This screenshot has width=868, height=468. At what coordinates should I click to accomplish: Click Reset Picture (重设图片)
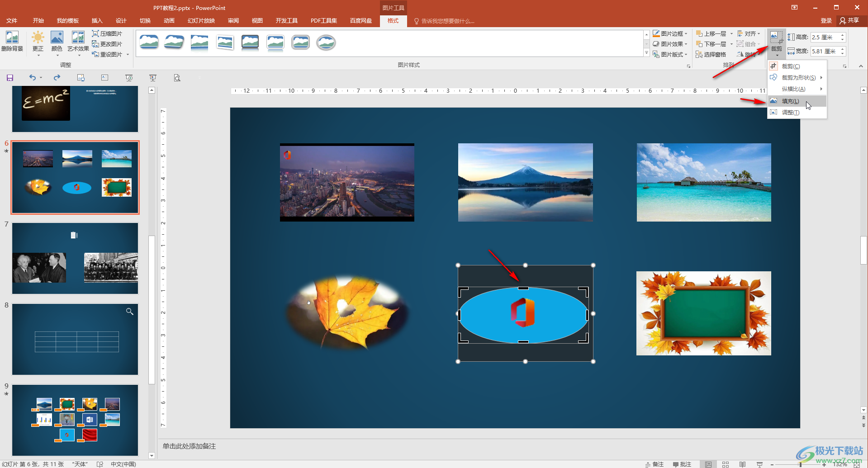[x=107, y=54]
